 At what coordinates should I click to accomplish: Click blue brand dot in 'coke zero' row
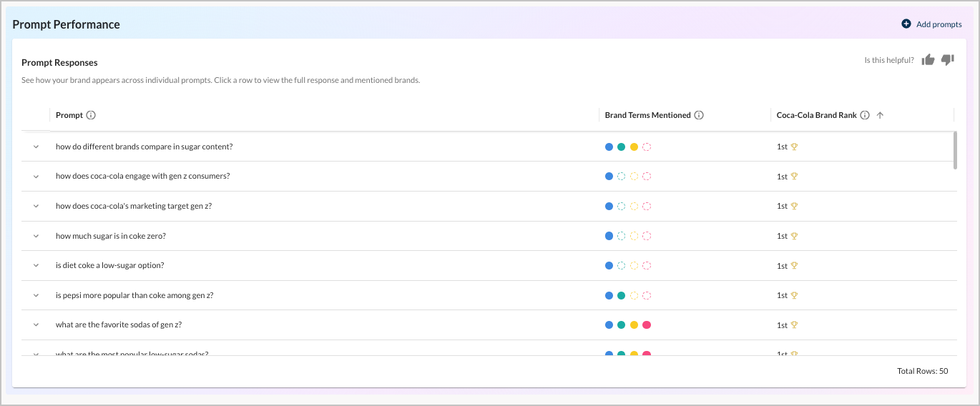(609, 236)
